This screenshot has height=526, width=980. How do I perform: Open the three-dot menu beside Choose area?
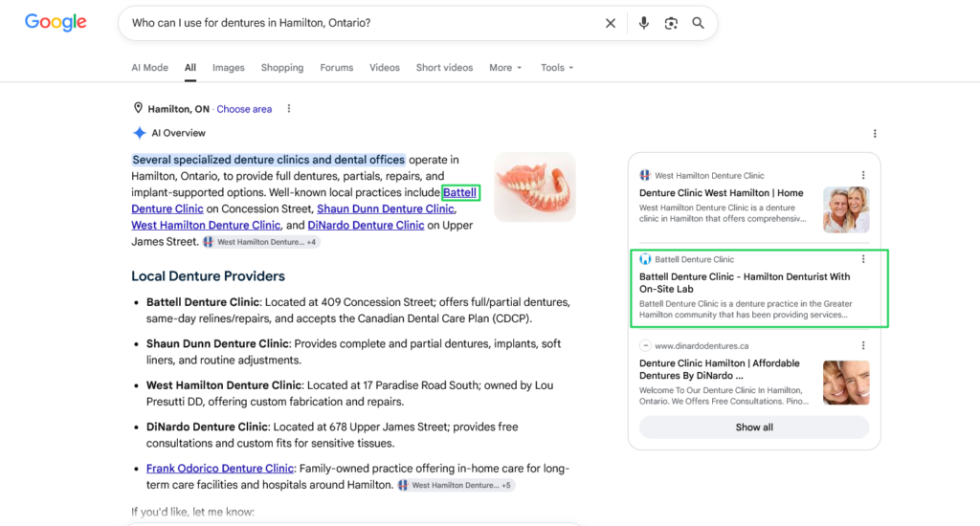[289, 109]
